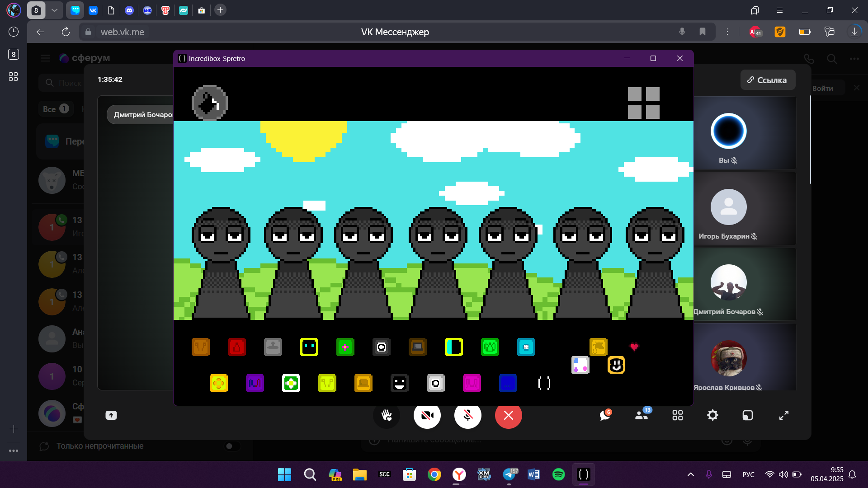This screenshot has height=488, width=868.
Task: Click the white brackets icon in sound row
Action: pyautogui.click(x=544, y=383)
